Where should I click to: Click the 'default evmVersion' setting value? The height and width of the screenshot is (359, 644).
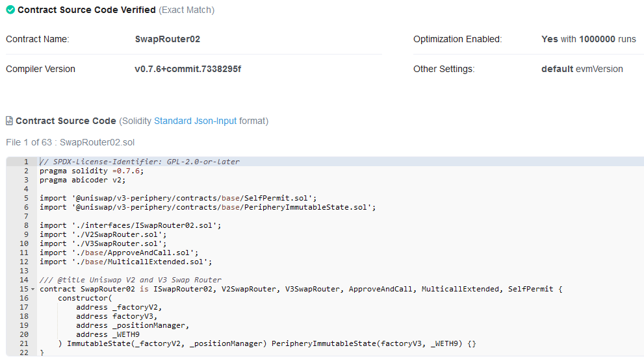pos(582,69)
